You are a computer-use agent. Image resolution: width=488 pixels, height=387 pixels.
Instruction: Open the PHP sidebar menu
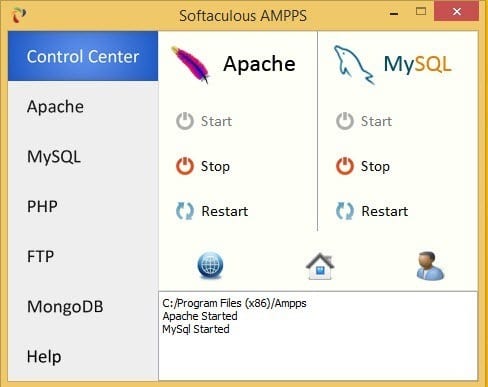click(x=83, y=206)
